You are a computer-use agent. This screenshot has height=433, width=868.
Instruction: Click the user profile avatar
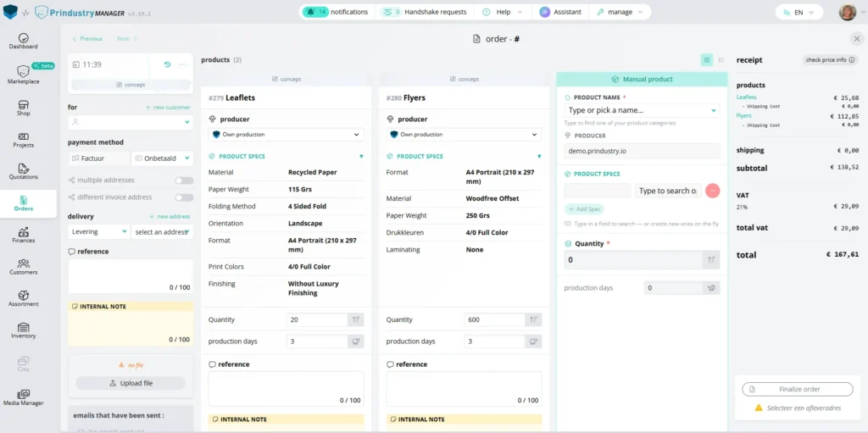[848, 12]
